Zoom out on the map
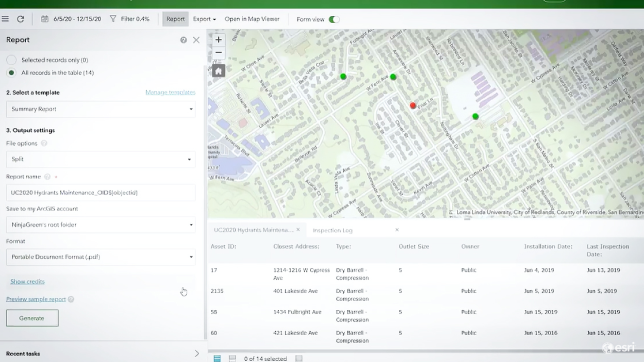644x362 pixels. [x=218, y=53]
